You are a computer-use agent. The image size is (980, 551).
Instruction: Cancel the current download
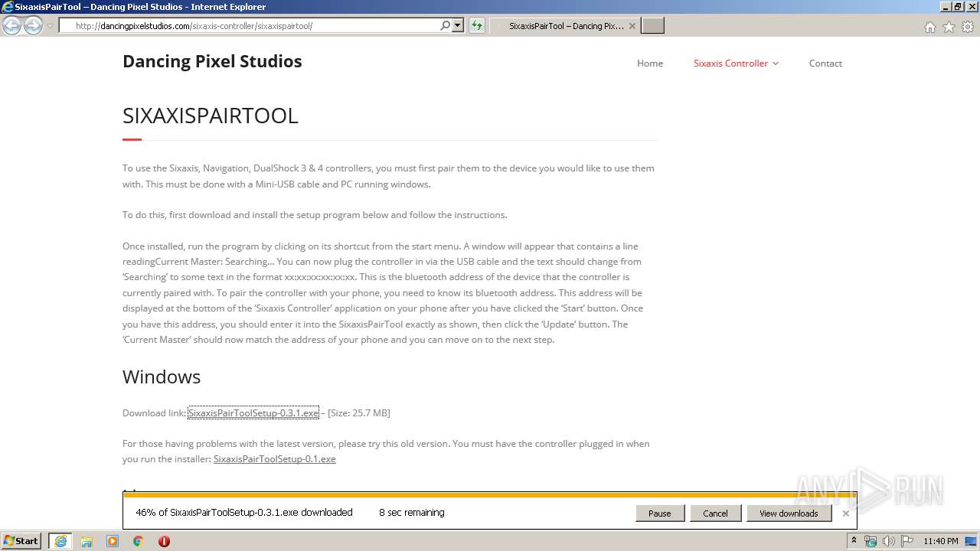click(715, 514)
